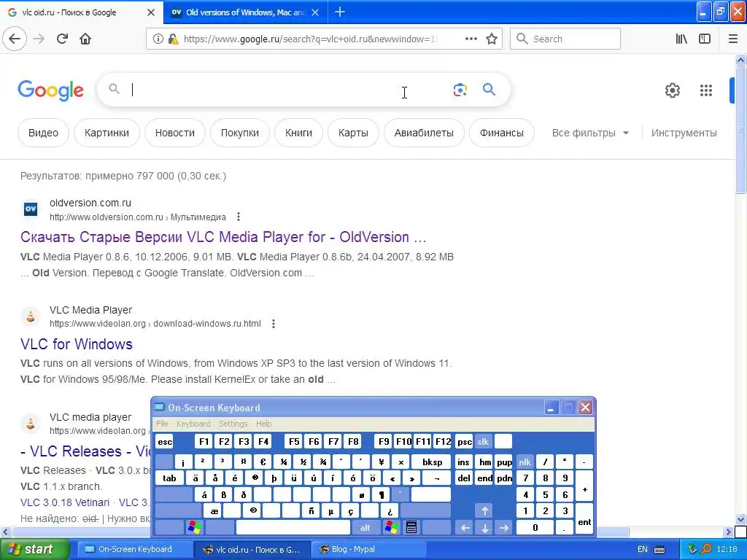Viewport: 747px width, 560px height.
Task: Click the tab key on on-screen keyboard
Action: [169, 478]
